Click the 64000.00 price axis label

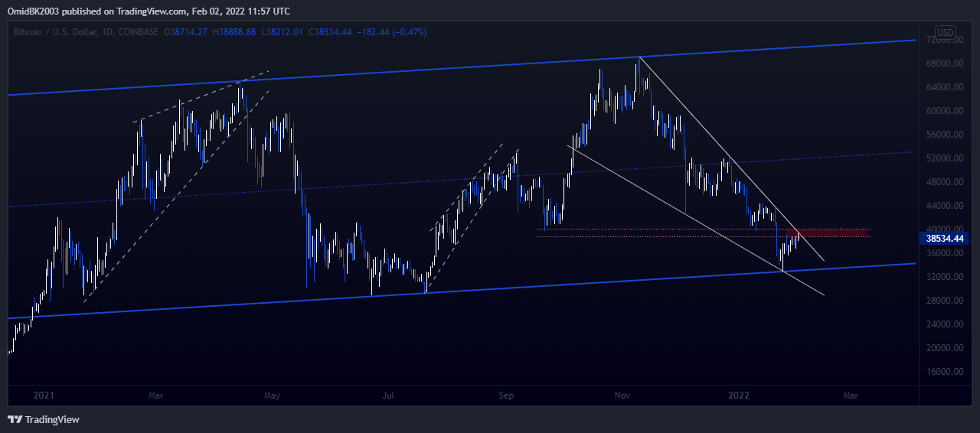[946, 87]
